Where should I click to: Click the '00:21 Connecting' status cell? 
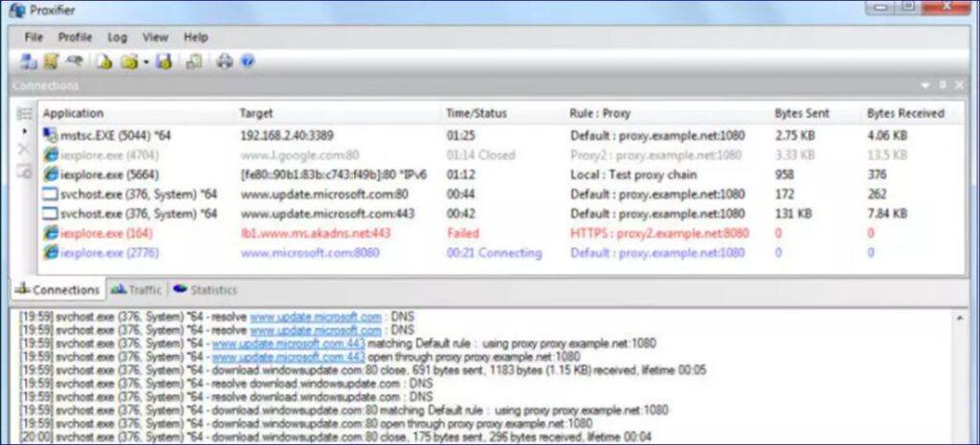(x=495, y=254)
